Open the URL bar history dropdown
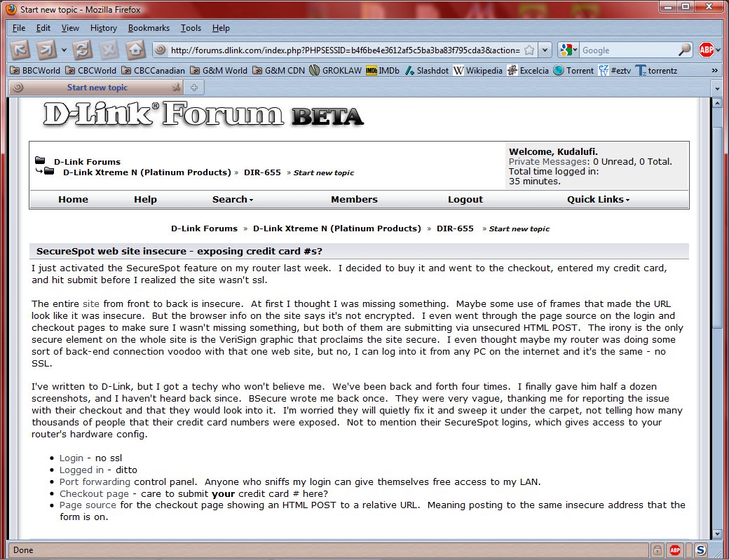Screen dimensions: 729x560 (x=545, y=50)
